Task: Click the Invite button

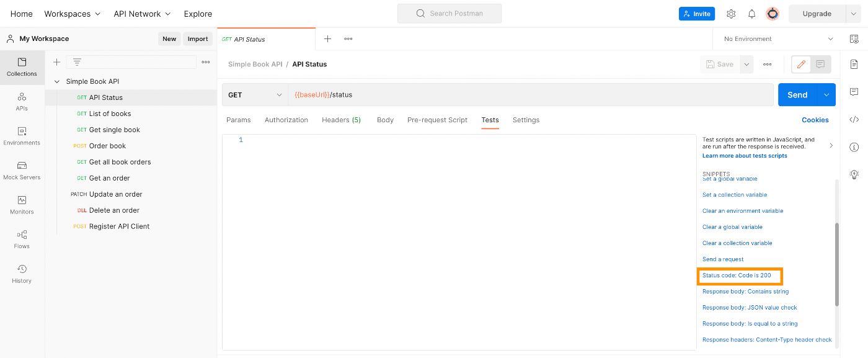Action: [697, 14]
